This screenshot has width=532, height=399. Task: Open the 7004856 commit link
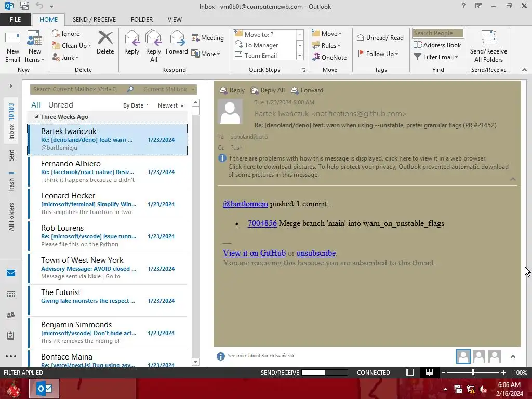pos(262,223)
